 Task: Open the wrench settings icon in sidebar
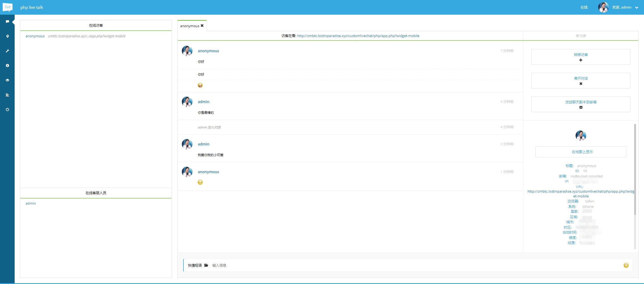(7, 51)
